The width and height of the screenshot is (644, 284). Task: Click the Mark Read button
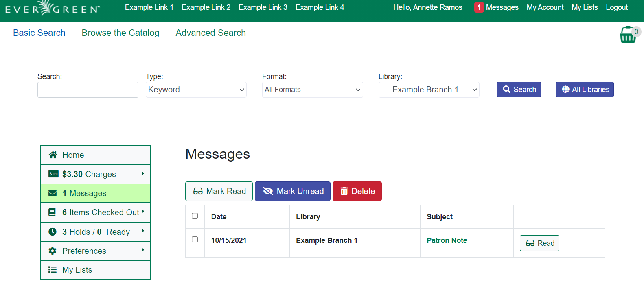219,191
